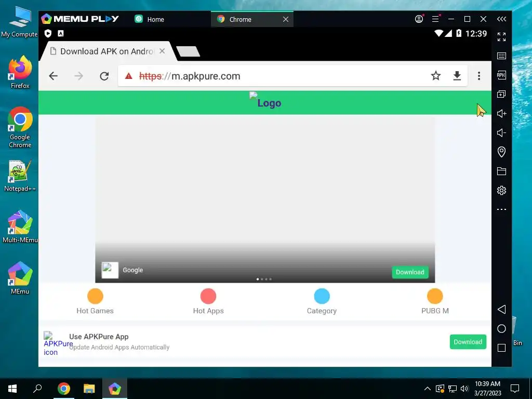This screenshot has width=532, height=399.
Task: Open the Windows Start menu
Action: point(12,389)
